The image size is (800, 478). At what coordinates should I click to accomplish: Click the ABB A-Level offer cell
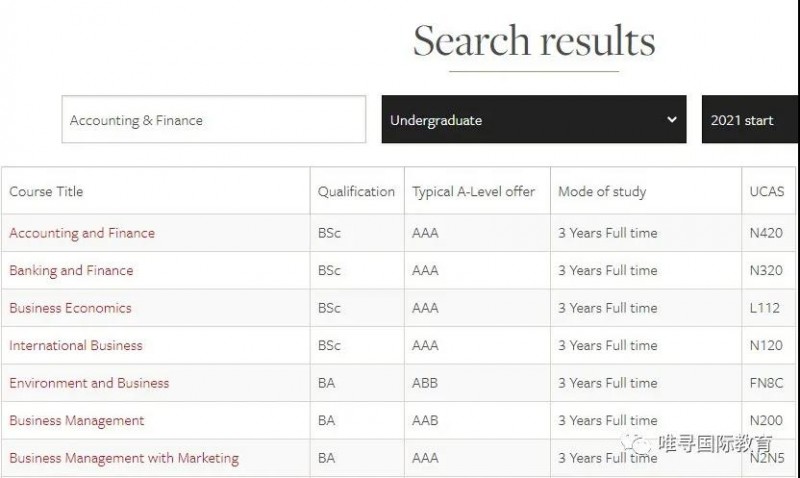pyautogui.click(x=425, y=383)
